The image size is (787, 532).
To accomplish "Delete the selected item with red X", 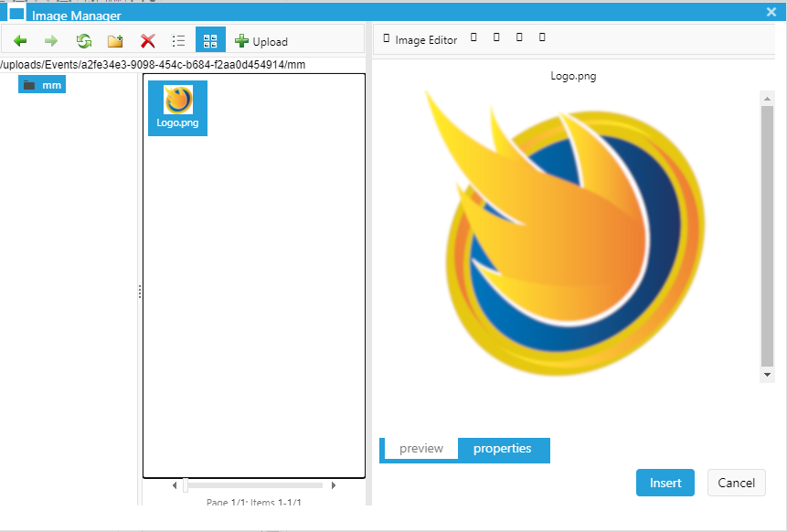I will (147, 40).
